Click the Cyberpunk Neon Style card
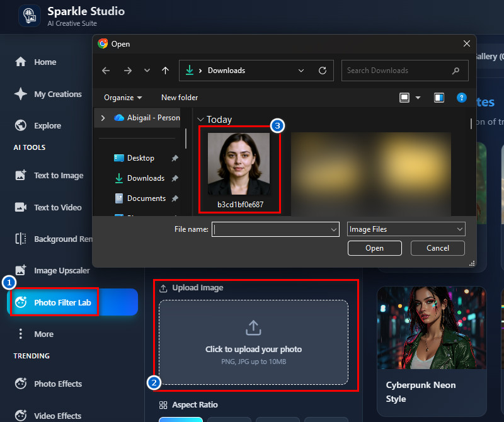 tap(432, 351)
